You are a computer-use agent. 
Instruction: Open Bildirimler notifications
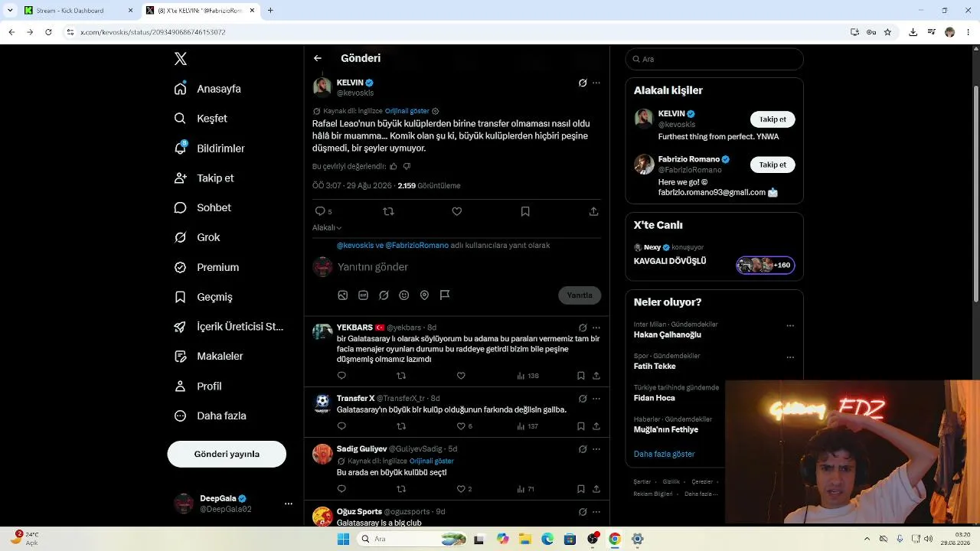coord(210,148)
